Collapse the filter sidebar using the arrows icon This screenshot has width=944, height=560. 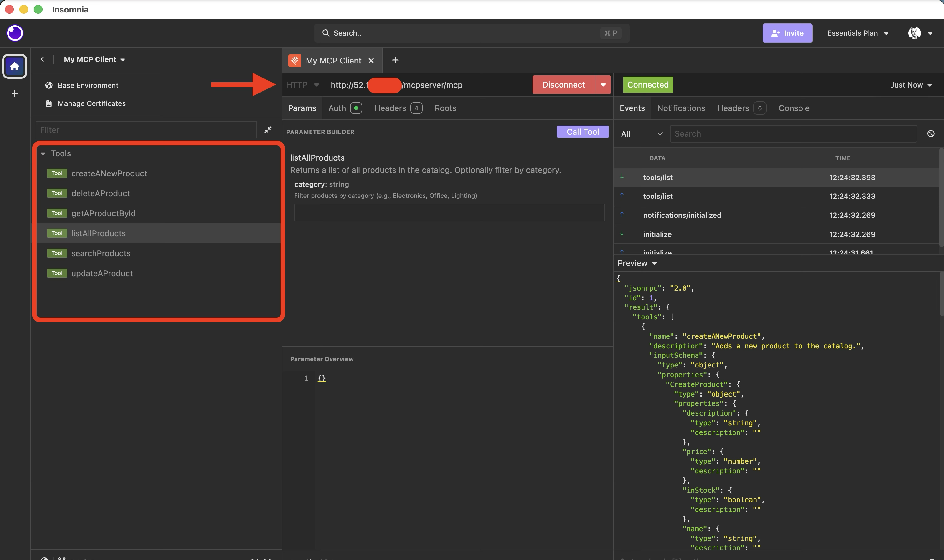tap(268, 129)
